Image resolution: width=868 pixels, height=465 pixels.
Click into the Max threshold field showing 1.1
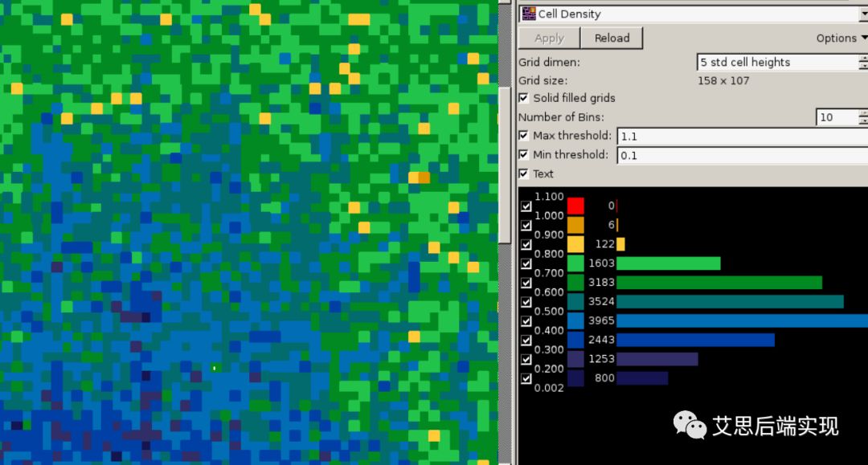[x=739, y=137]
